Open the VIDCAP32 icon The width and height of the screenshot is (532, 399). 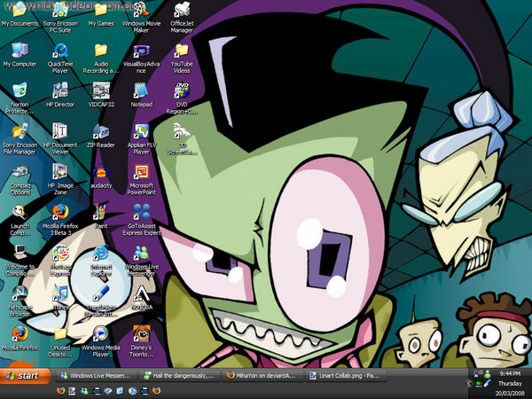101,96
